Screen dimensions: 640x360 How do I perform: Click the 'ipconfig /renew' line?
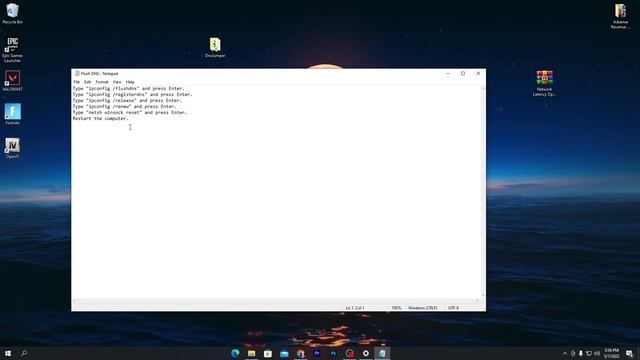click(124, 106)
